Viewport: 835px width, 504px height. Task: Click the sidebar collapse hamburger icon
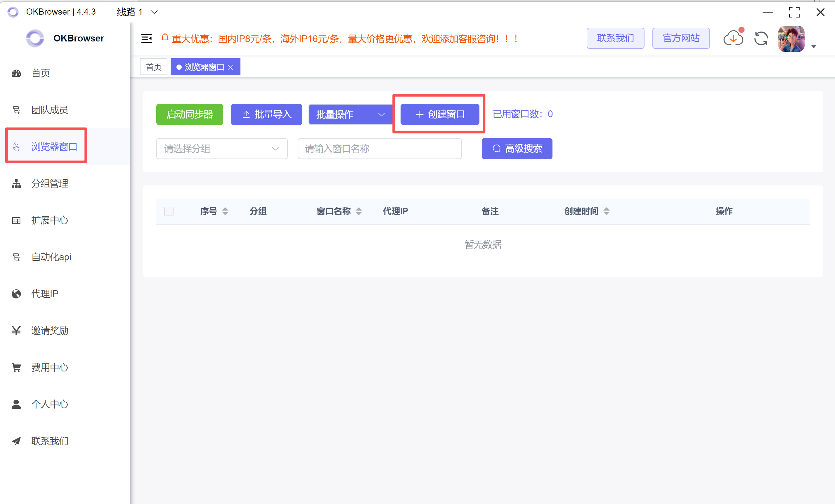click(146, 39)
